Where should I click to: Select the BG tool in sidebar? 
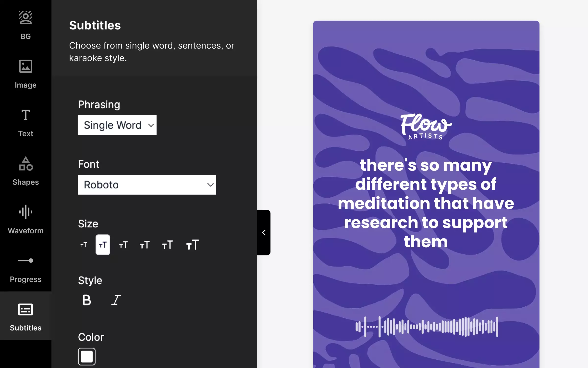click(25, 23)
